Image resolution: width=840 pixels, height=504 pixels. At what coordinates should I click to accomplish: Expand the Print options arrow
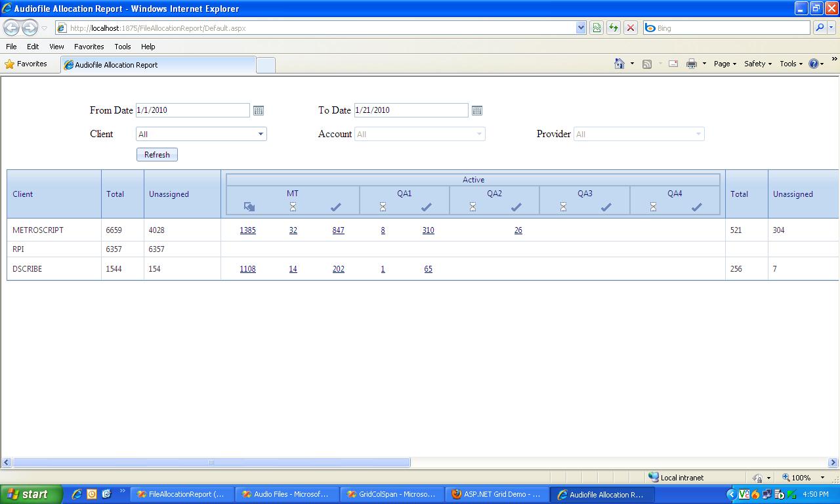(704, 64)
